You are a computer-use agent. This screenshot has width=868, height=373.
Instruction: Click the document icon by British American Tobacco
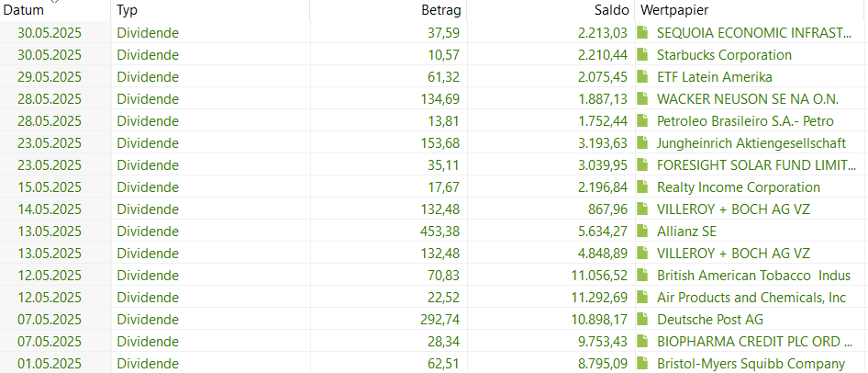[x=643, y=276]
